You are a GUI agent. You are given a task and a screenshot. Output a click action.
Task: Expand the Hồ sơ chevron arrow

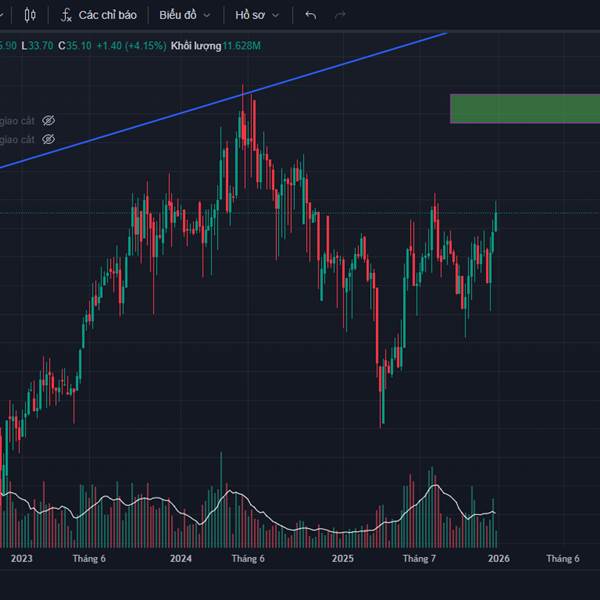276,16
